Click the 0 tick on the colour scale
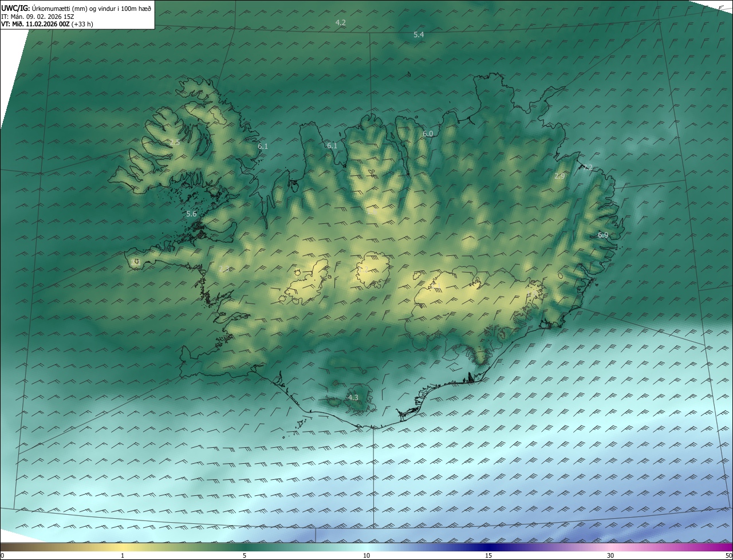Viewport: 733px width, 560px height. (x=2, y=556)
